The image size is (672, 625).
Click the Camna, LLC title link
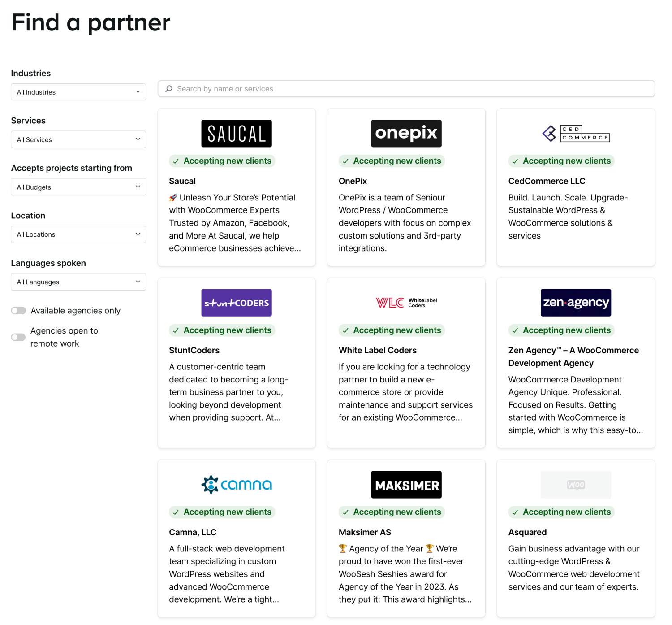[193, 532]
